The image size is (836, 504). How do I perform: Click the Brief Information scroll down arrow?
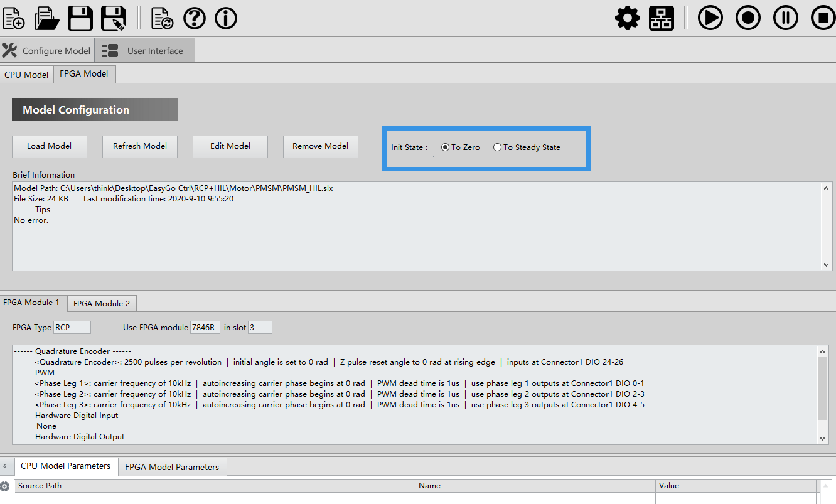click(827, 265)
